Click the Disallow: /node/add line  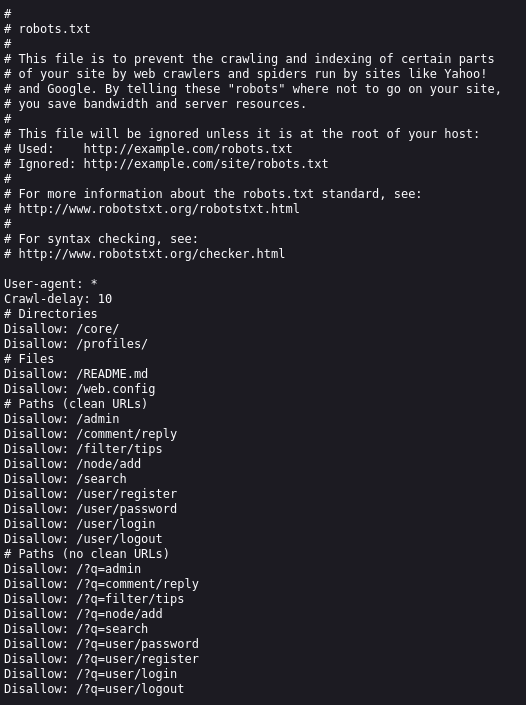(x=72, y=464)
